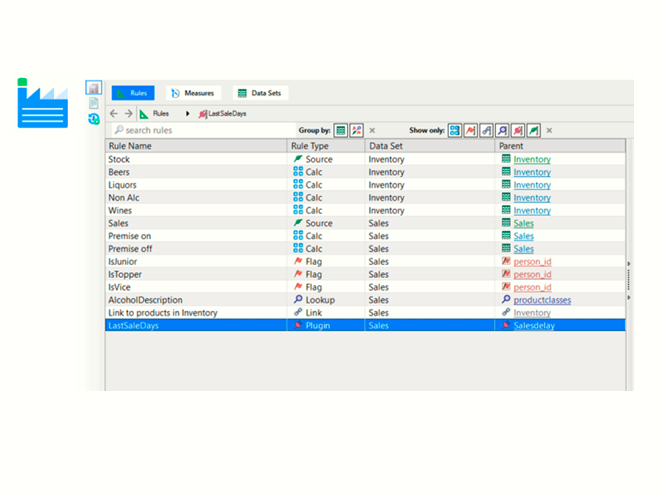Sort by the Rule Type column header
Viewport: 662px width, 494px height.
[309, 146]
